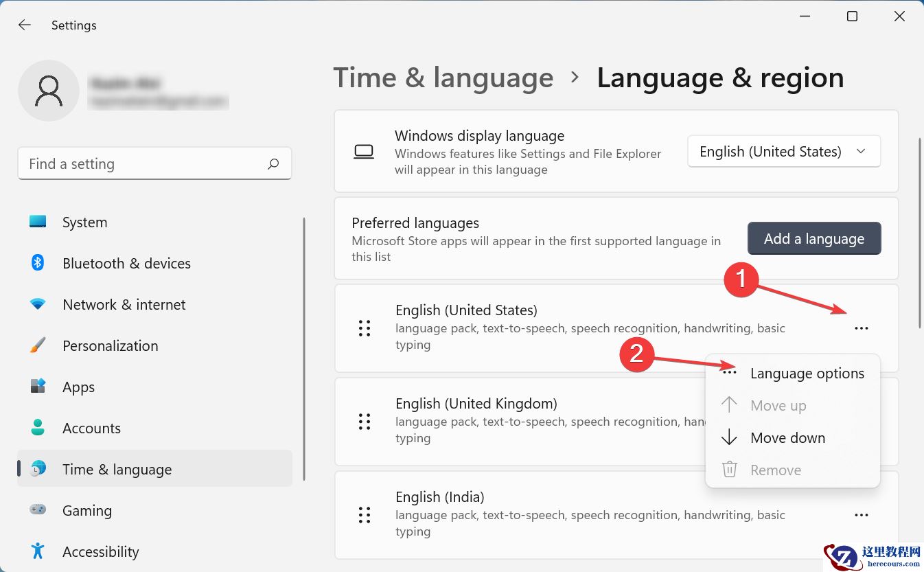
Task: Select Move up in the context menu
Action: (793, 406)
